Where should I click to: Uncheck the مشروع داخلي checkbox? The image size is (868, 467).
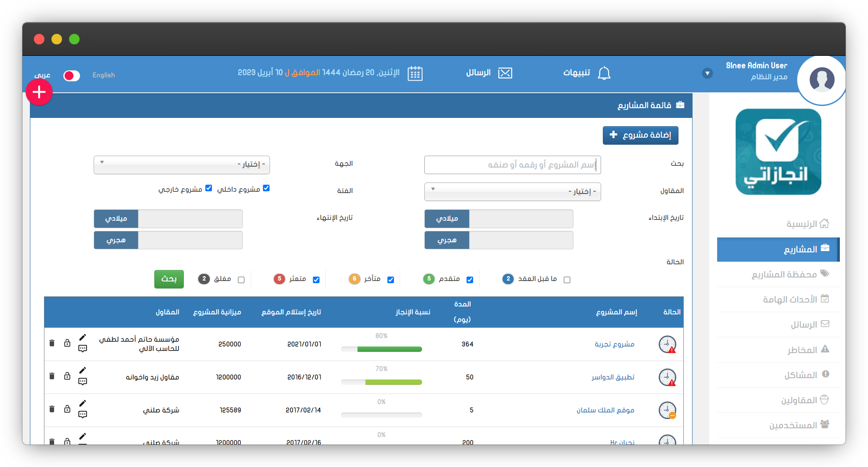pos(266,188)
